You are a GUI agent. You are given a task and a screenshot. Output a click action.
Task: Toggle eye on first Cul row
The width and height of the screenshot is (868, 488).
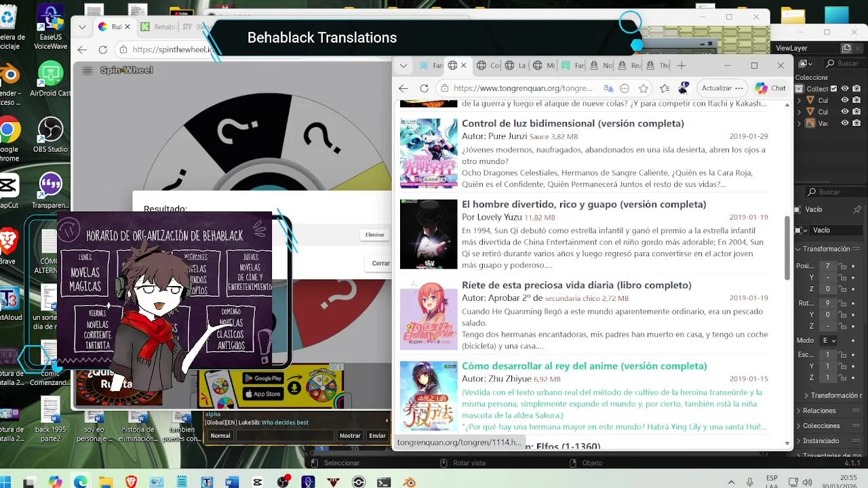point(845,100)
